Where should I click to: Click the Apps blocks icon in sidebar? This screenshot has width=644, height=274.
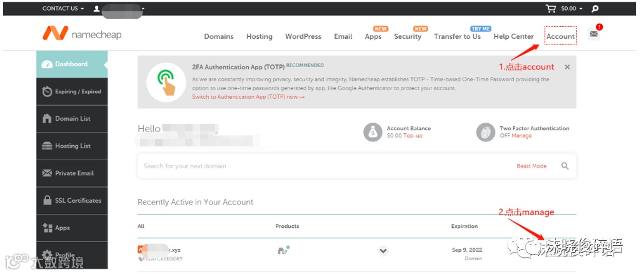(x=48, y=228)
